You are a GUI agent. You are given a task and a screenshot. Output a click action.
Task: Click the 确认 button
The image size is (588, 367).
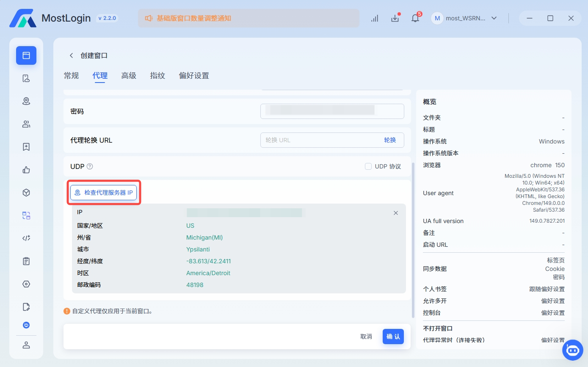[393, 337]
